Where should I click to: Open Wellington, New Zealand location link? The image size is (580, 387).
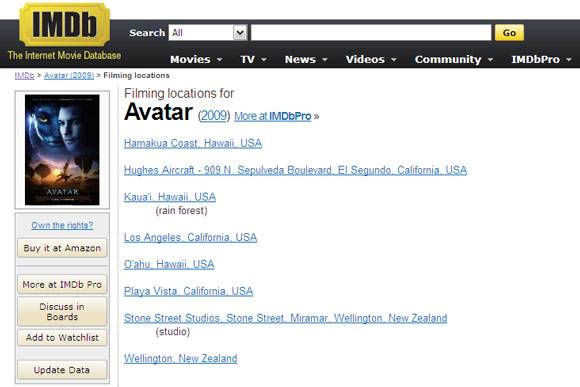pos(181,359)
